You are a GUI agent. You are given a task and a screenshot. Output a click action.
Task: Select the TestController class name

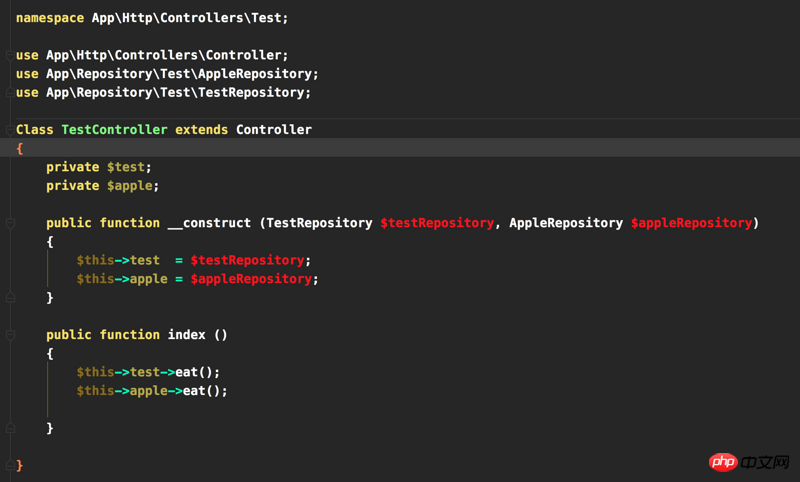coord(114,130)
